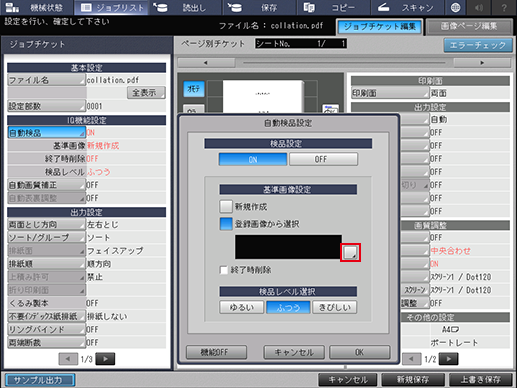Open the 排紙順 output order setting
Viewport: 517px width, 388px height.
tap(46, 264)
